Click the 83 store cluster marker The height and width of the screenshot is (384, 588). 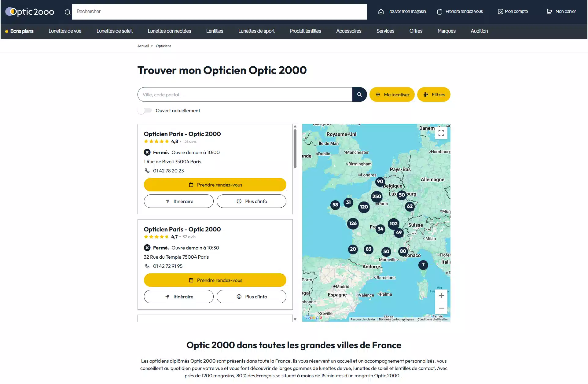click(x=369, y=249)
